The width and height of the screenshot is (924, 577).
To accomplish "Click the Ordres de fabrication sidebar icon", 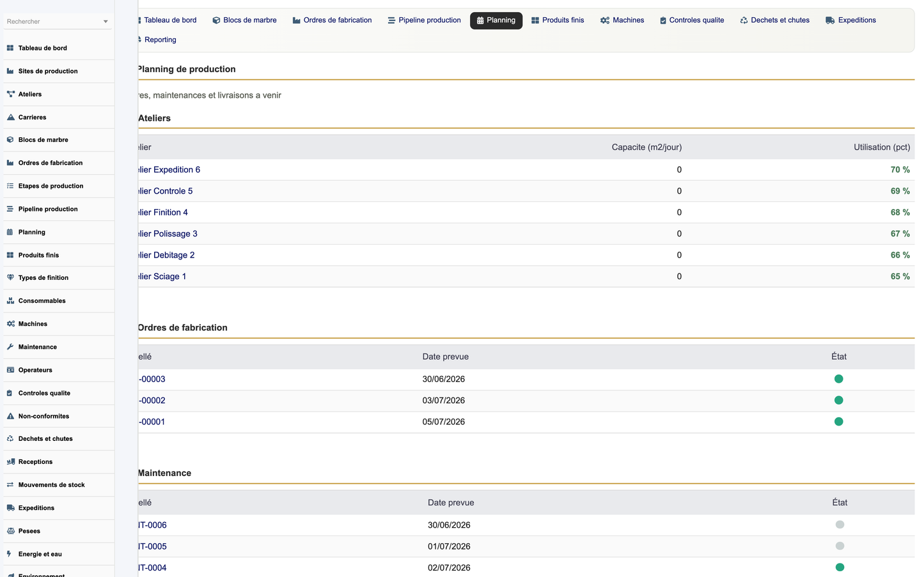I will [10, 163].
